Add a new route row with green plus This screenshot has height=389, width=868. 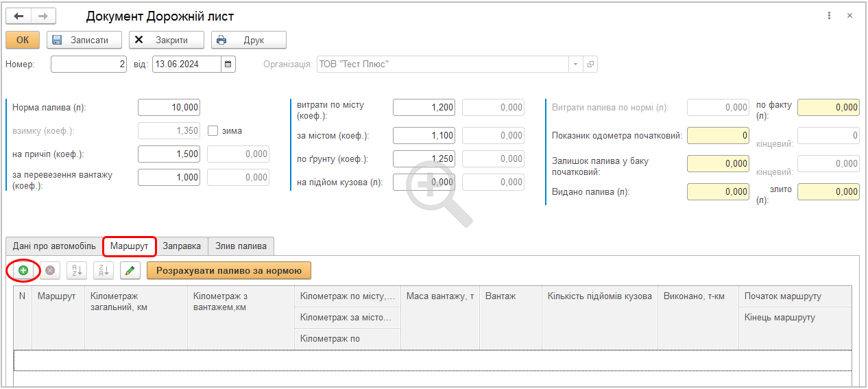23,270
